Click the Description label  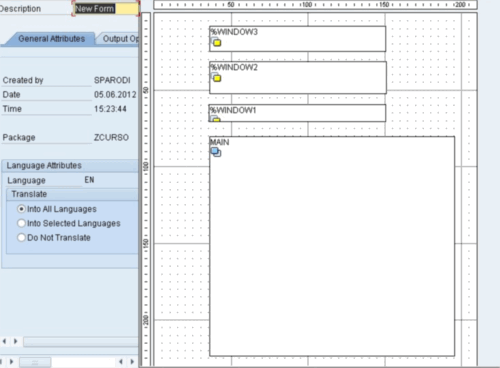pyautogui.click(x=20, y=9)
